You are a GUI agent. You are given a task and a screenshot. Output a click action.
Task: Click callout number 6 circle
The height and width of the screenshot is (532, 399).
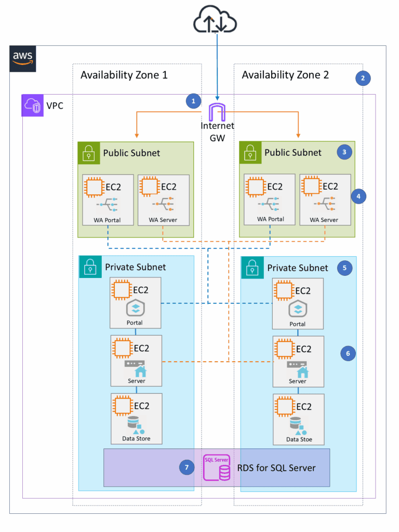pyautogui.click(x=348, y=353)
